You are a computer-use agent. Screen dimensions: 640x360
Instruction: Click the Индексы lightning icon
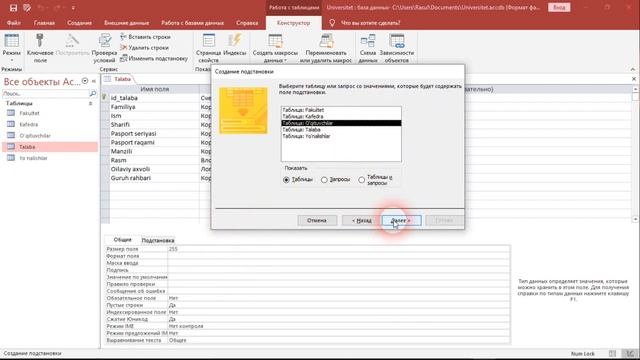tap(235, 40)
